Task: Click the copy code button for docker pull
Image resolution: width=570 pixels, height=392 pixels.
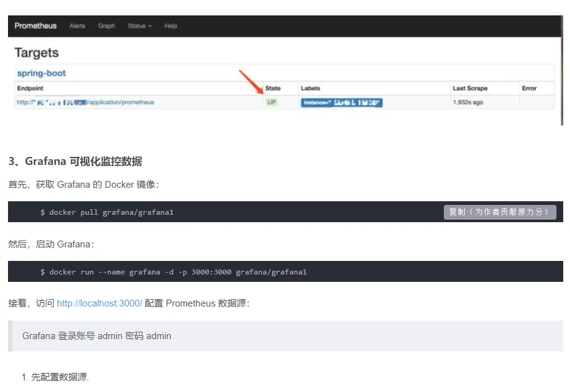Action: [x=500, y=212]
